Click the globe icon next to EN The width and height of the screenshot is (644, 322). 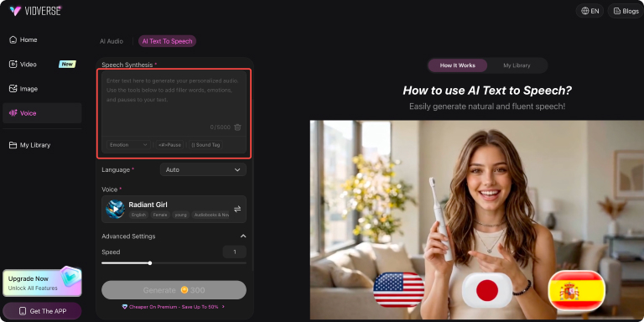click(584, 11)
